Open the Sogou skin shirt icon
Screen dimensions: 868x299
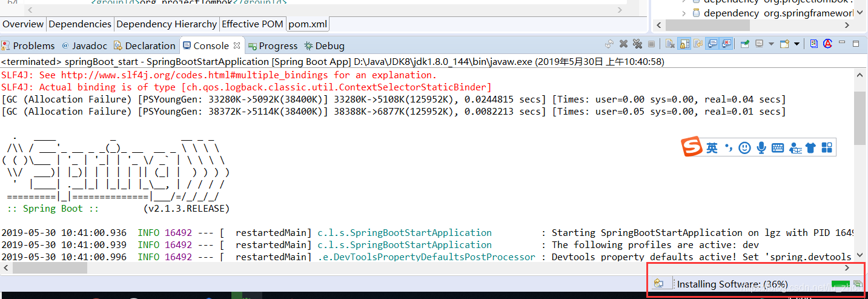coord(811,148)
